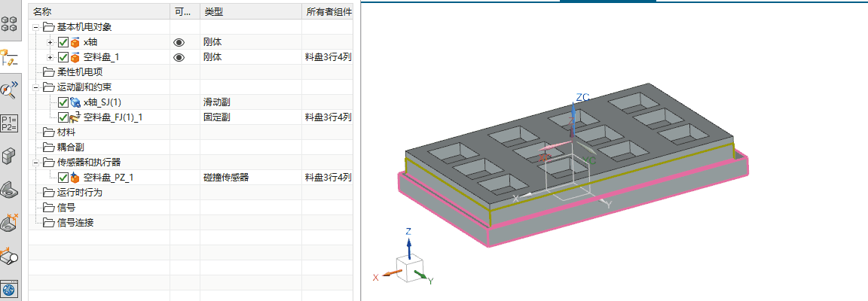Hide x轴 using its eye icon
868x301 pixels.
pyautogui.click(x=179, y=42)
